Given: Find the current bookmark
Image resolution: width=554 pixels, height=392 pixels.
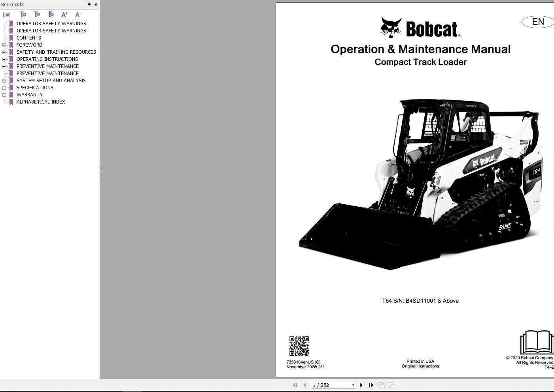Looking at the screenshot, I should (51, 14).
